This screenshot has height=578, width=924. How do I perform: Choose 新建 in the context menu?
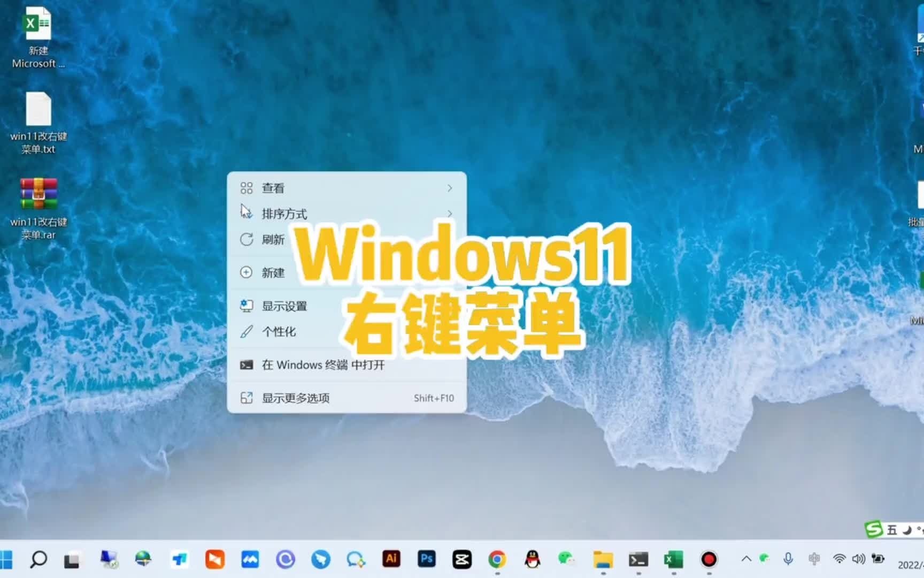[346, 272]
